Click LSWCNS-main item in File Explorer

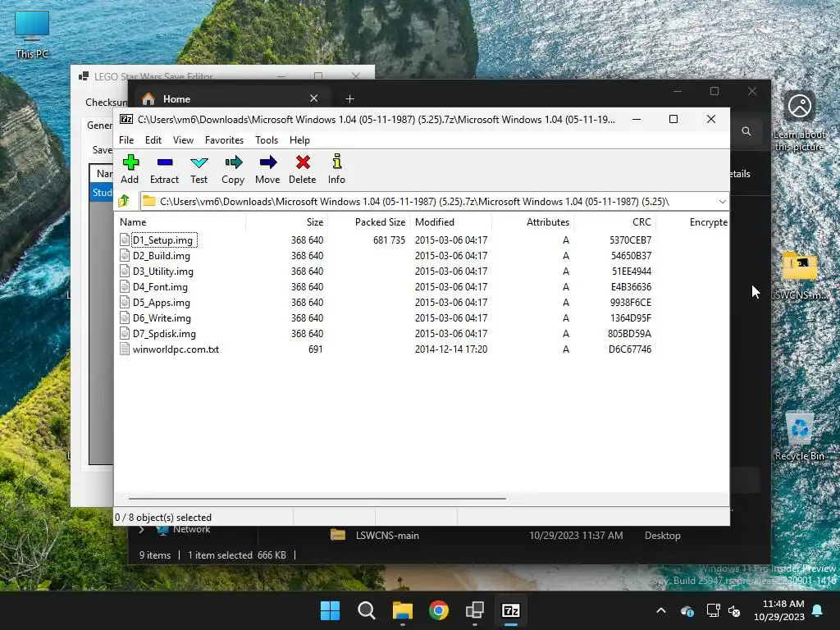(x=387, y=535)
